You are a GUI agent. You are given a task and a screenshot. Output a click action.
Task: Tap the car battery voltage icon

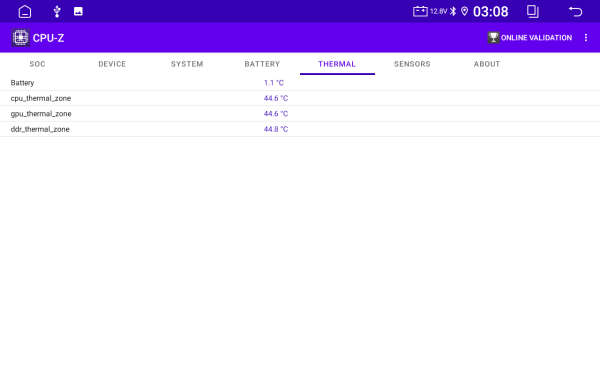420,11
